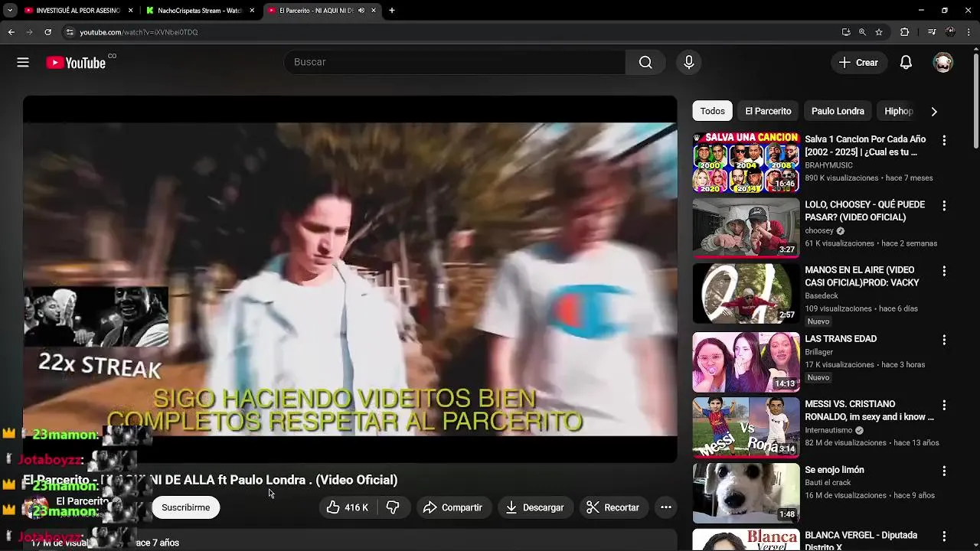Open options for MESSI VS. CRISTIANO video
This screenshot has width=980, height=551.
[x=944, y=405]
